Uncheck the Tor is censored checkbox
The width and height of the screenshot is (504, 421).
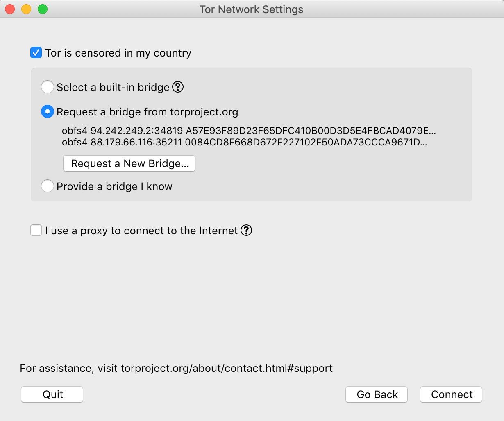coord(36,53)
